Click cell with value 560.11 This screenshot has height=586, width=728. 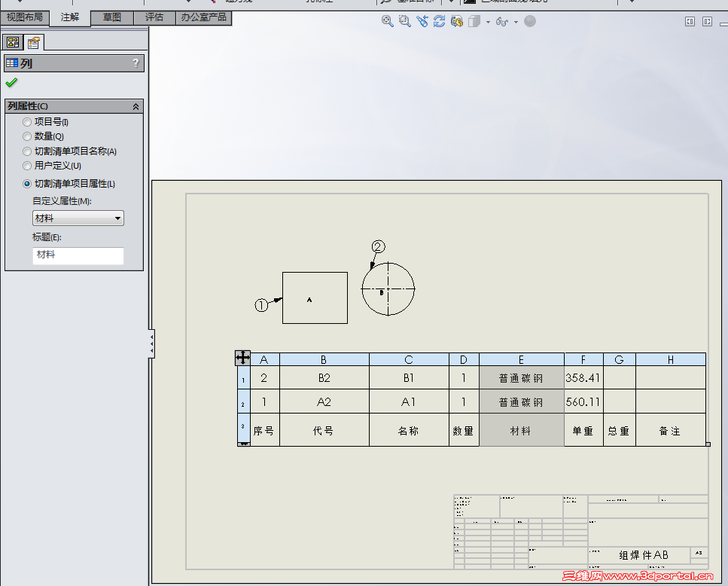point(583,401)
